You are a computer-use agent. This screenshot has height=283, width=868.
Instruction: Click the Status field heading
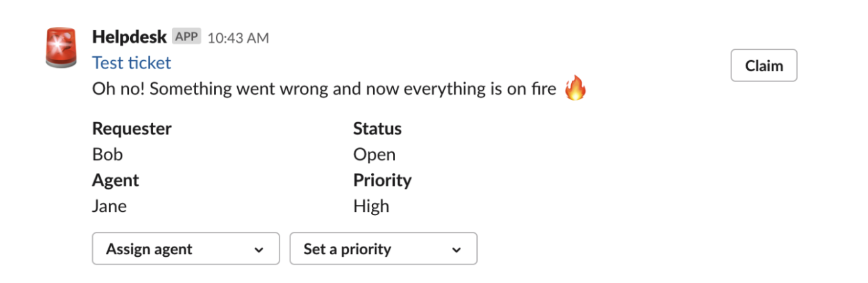click(x=378, y=129)
